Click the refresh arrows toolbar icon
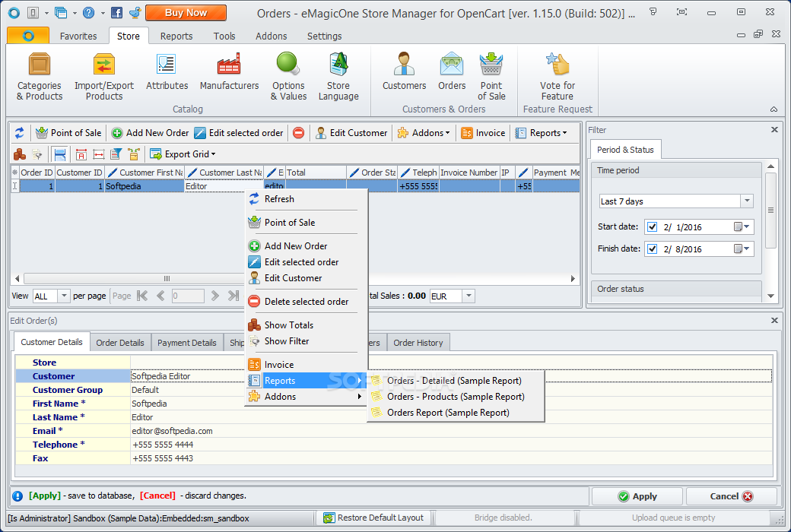791x532 pixels. click(x=19, y=133)
